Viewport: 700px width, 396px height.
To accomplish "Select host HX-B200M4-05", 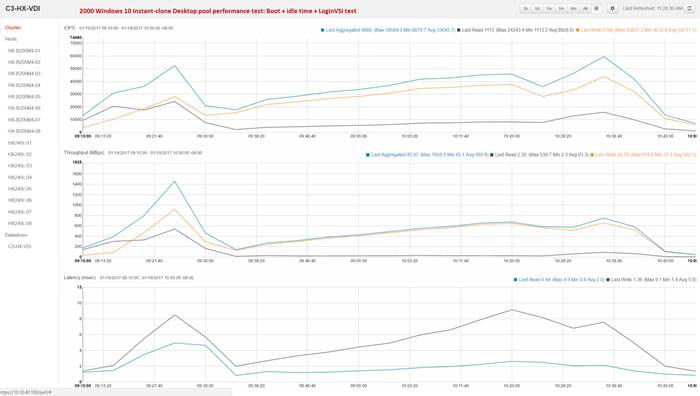I will pyautogui.click(x=24, y=97).
